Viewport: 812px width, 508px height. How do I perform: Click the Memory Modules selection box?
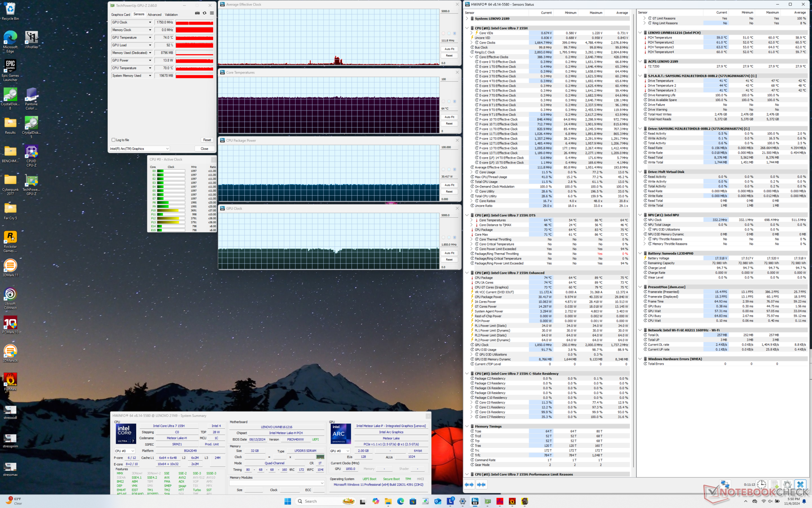(x=277, y=483)
